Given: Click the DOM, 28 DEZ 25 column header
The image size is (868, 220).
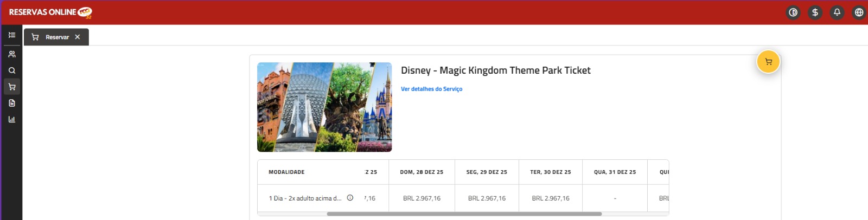Looking at the screenshot, I should 422,172.
